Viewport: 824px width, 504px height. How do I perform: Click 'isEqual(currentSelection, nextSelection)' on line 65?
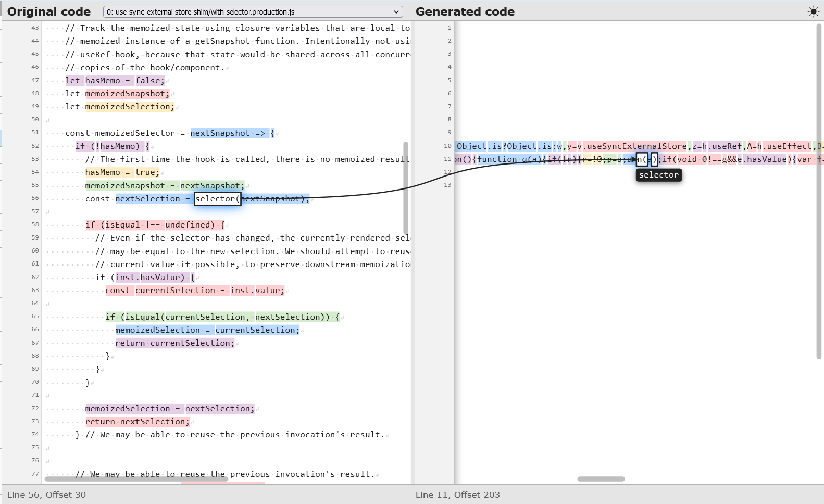click(x=227, y=317)
